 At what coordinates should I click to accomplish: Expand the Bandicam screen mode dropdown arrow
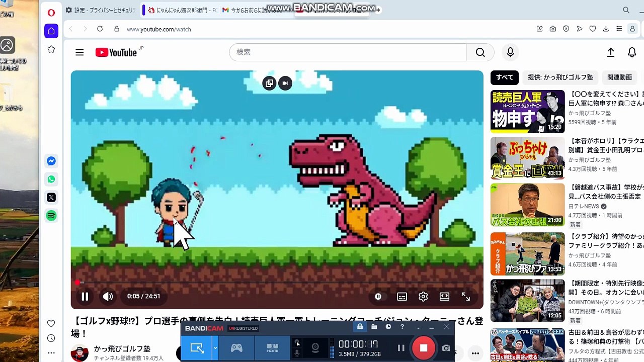pos(215,348)
